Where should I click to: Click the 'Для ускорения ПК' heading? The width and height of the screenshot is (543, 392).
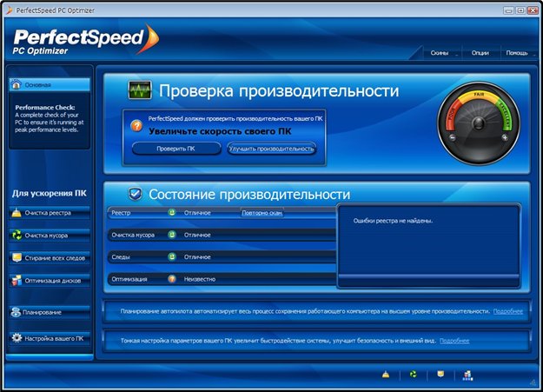click(x=50, y=193)
